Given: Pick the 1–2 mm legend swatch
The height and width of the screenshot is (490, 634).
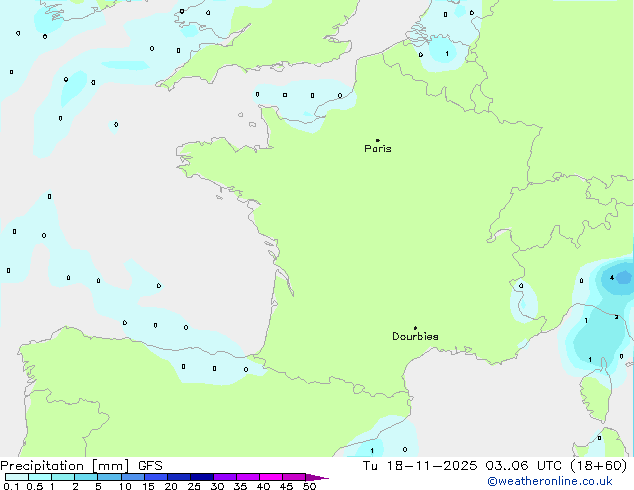Looking at the screenshot, I should coord(63,477).
